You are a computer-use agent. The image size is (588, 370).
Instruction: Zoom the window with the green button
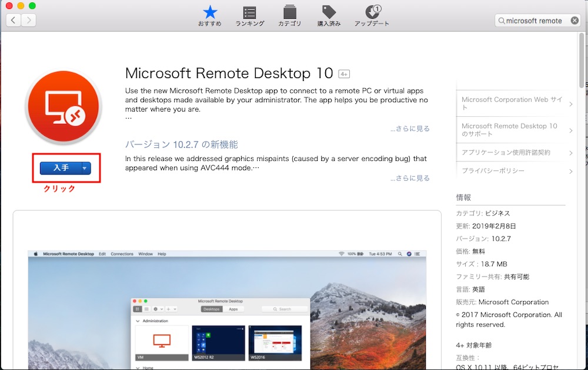(32, 6)
